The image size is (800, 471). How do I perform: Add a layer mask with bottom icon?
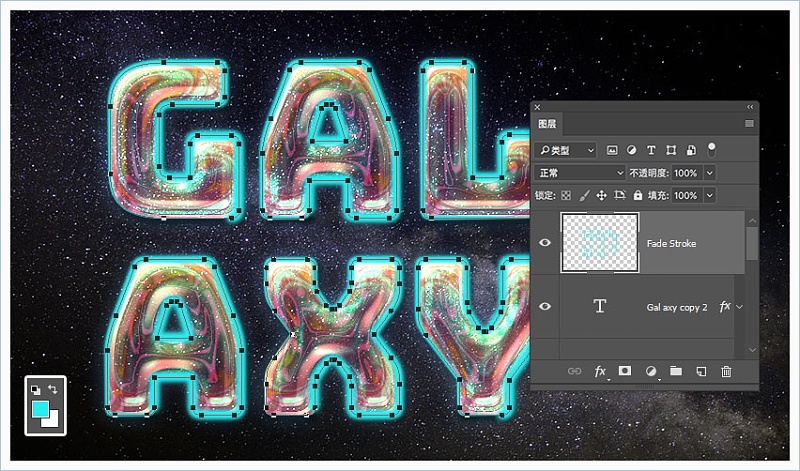(x=625, y=371)
